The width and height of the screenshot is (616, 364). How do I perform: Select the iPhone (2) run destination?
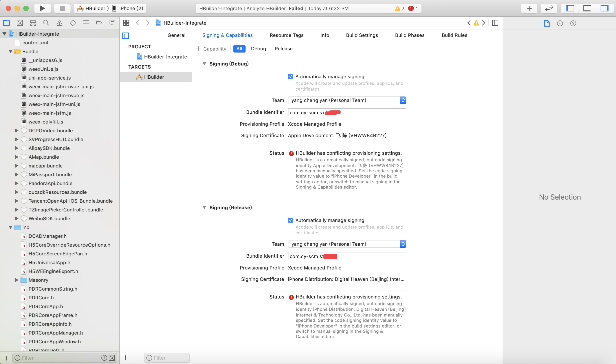(128, 8)
